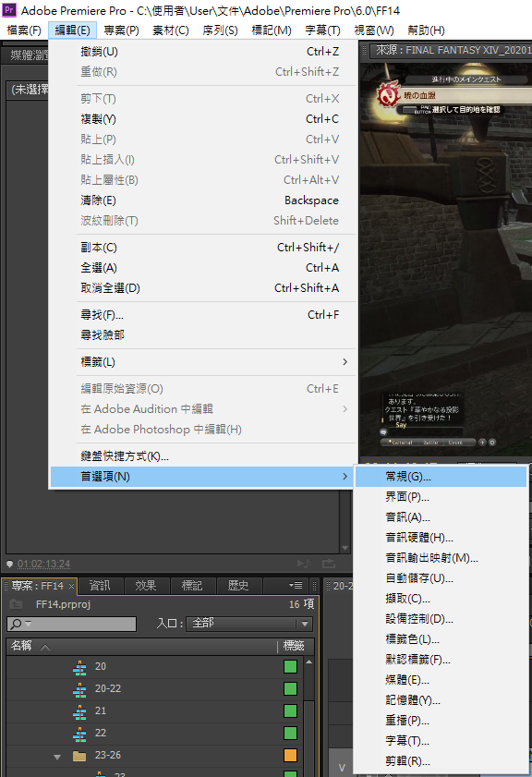Open 音訊硬體(H)... preferences

tap(441, 538)
